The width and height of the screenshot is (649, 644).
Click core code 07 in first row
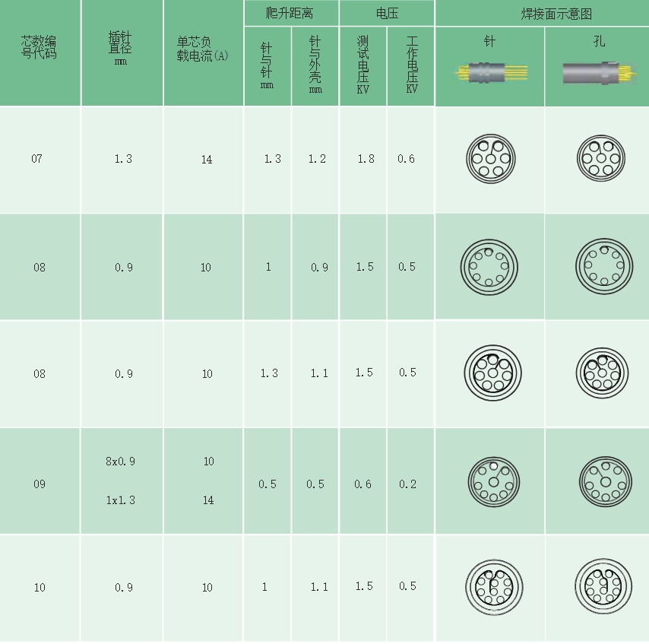tap(37, 159)
